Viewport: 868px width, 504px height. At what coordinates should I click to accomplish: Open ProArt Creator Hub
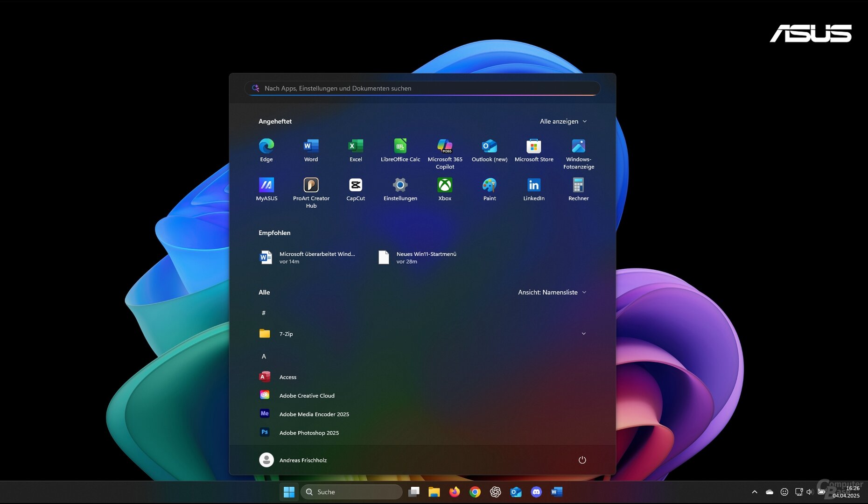[311, 193]
